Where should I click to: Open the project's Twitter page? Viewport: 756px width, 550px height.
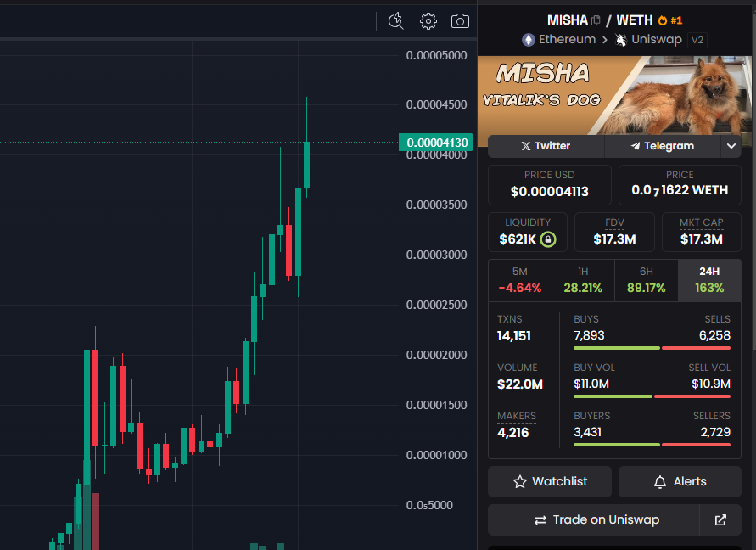(546, 146)
